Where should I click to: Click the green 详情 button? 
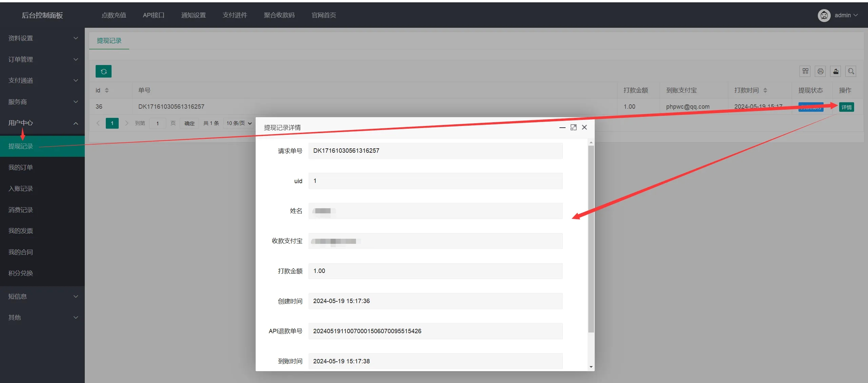coord(846,107)
